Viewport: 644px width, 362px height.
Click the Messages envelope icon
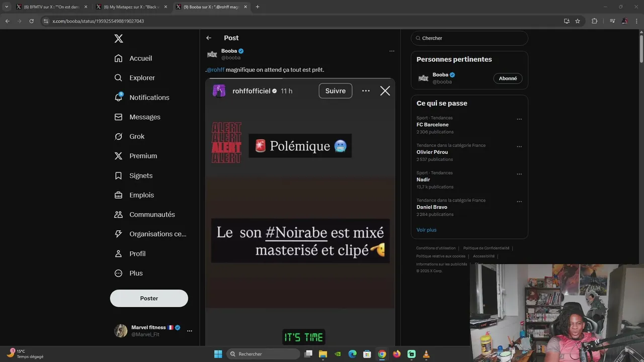coord(118,117)
